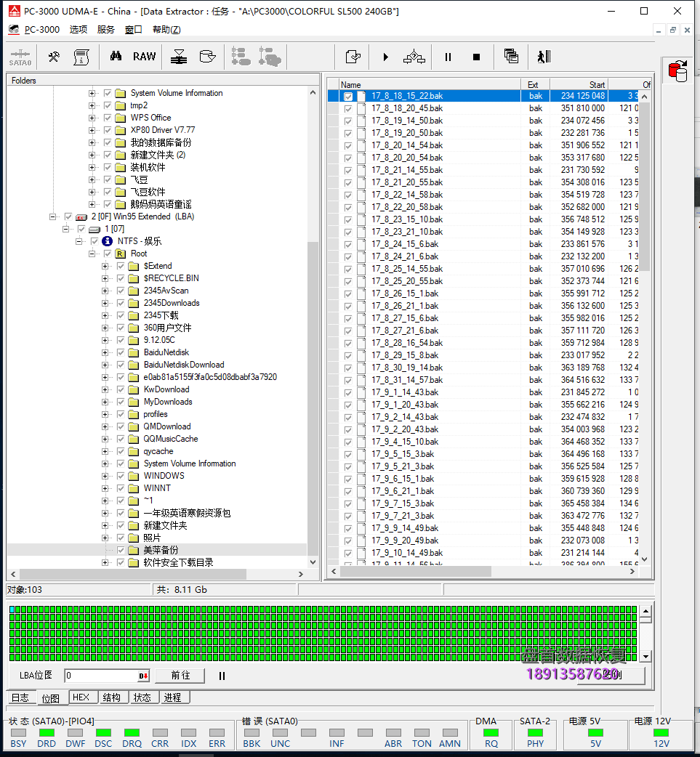
Task: Uncheck the 17_8_18_15_22.bak file checkbox
Action: 348,96
